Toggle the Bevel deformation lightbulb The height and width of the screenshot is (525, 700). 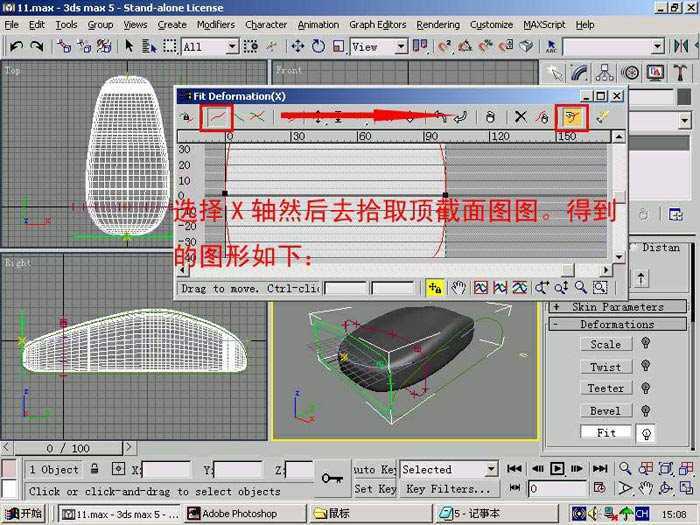(645, 410)
